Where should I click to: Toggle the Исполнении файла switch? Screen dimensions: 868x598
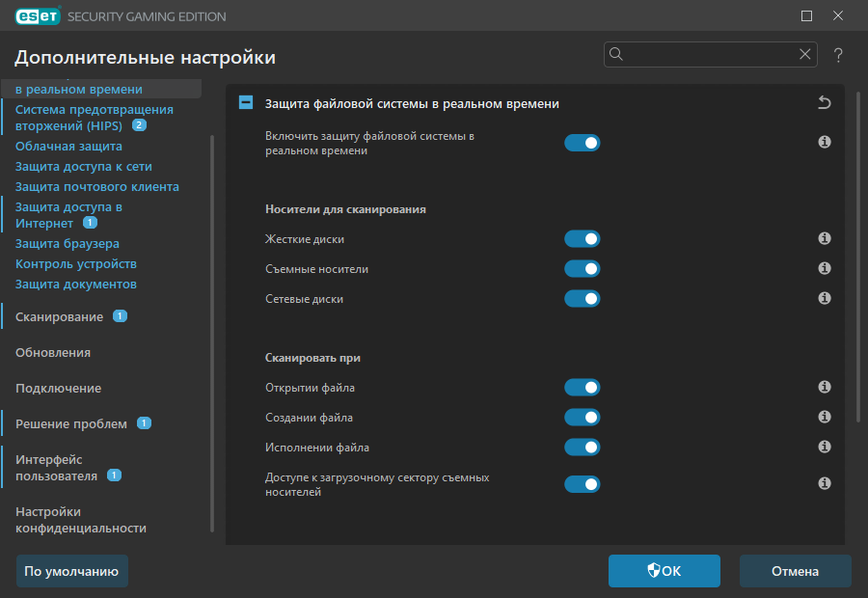pos(583,448)
